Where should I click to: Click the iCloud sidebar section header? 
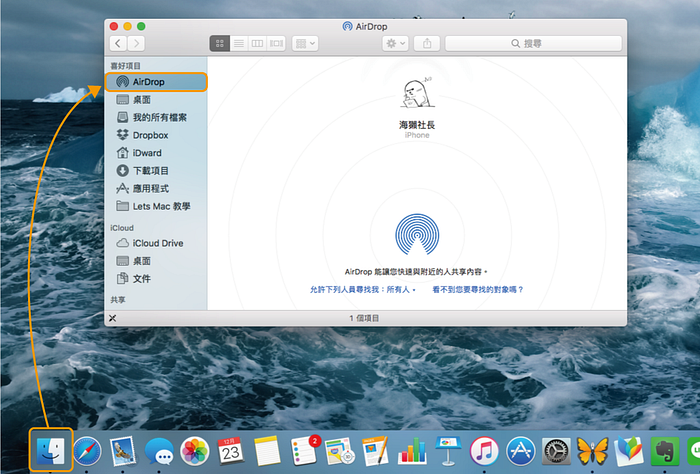(122, 228)
